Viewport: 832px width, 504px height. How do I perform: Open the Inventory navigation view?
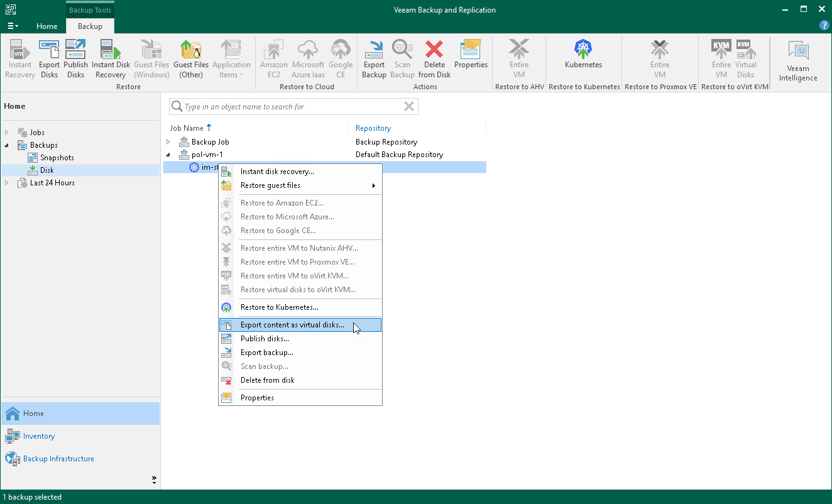coord(80,436)
